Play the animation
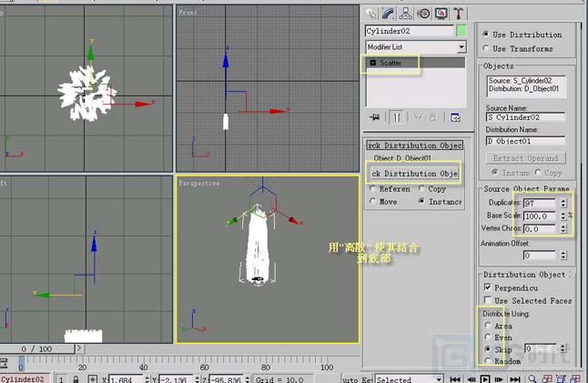The width and height of the screenshot is (588, 383). click(x=485, y=379)
